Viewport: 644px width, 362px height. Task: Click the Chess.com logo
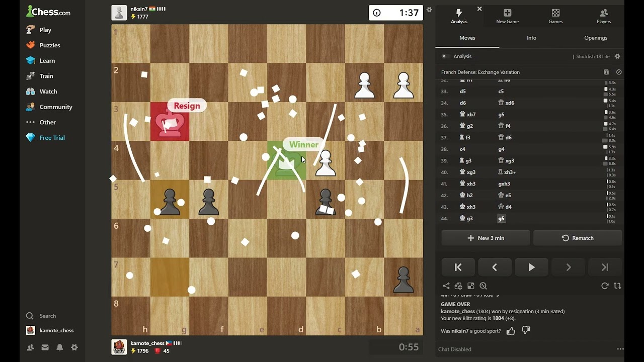click(x=48, y=11)
